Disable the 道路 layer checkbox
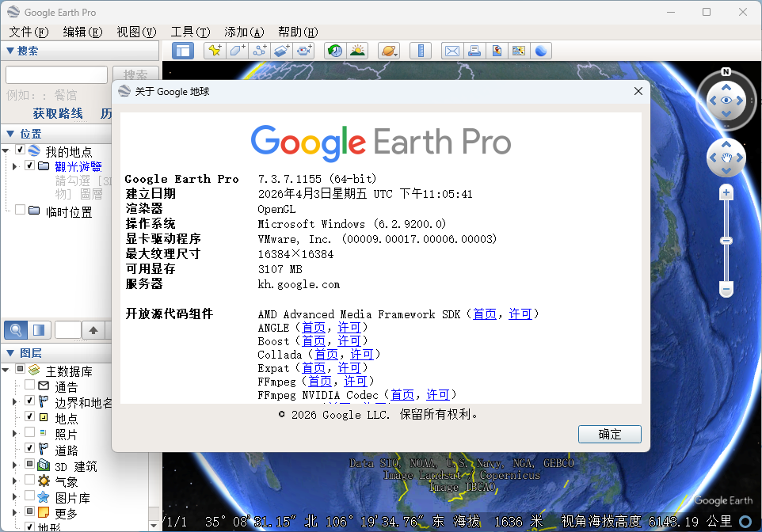This screenshot has height=532, width=762. pos(29,448)
